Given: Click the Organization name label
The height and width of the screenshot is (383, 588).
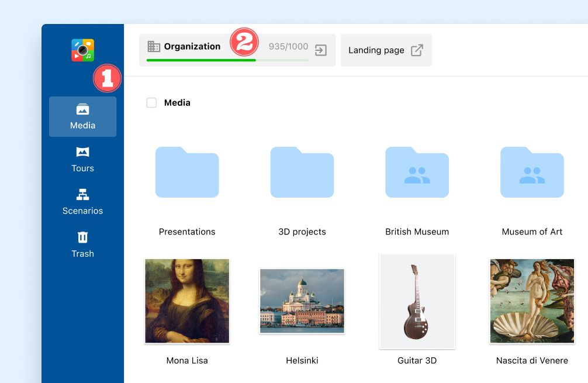Looking at the screenshot, I should pyautogui.click(x=192, y=46).
